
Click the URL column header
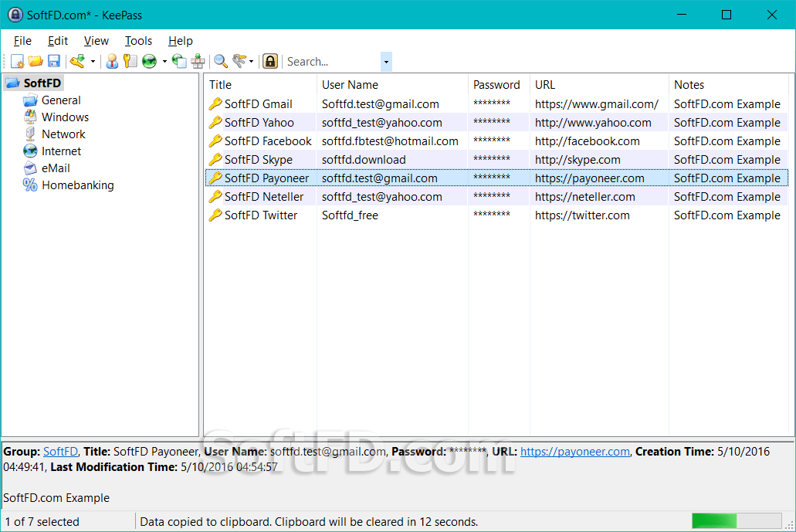[600, 85]
